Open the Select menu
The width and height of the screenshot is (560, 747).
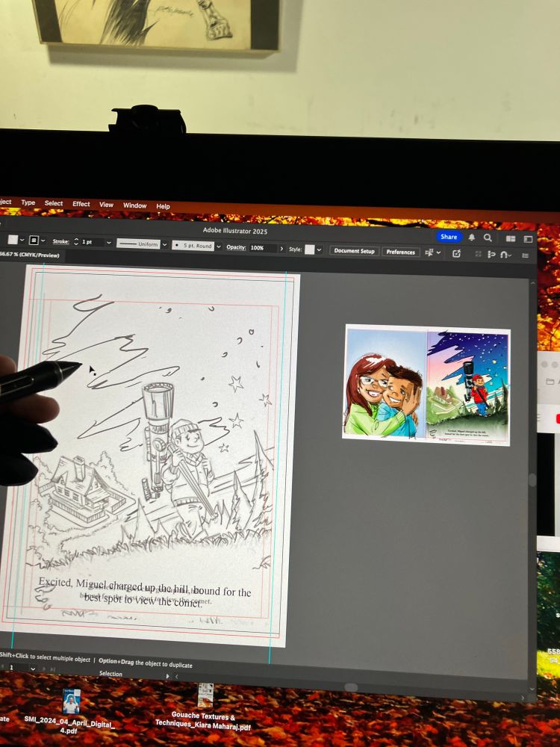[54, 203]
